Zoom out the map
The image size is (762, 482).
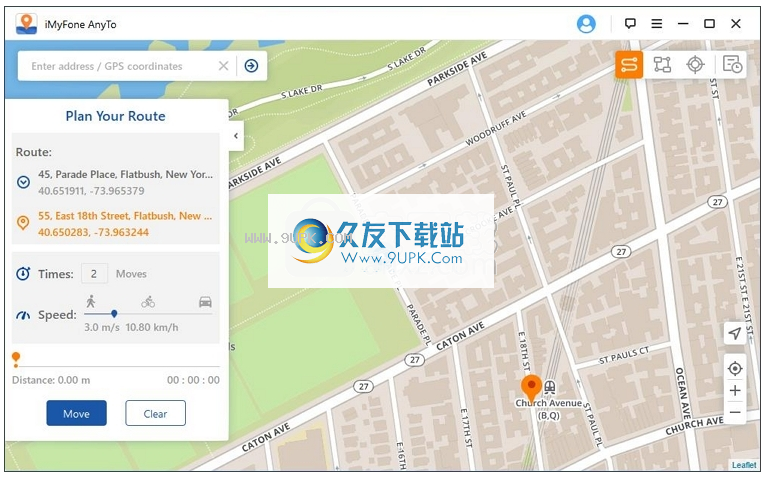pyautogui.click(x=735, y=413)
